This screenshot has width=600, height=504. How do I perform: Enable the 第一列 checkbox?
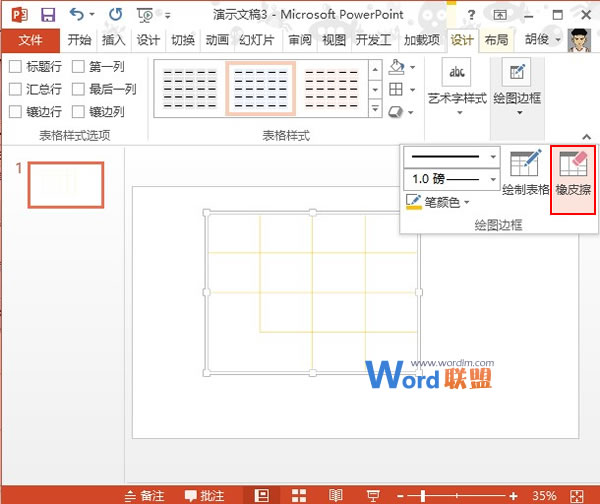(x=78, y=67)
